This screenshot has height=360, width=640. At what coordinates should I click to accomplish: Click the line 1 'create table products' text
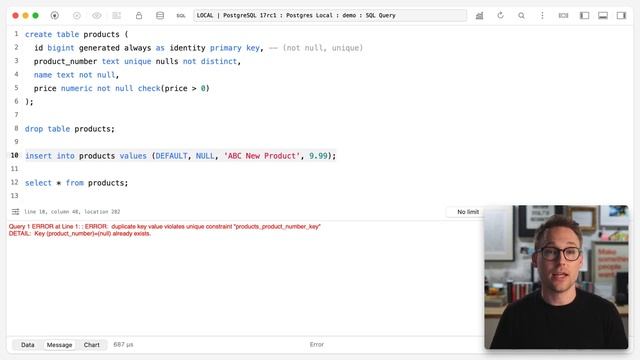[76, 34]
